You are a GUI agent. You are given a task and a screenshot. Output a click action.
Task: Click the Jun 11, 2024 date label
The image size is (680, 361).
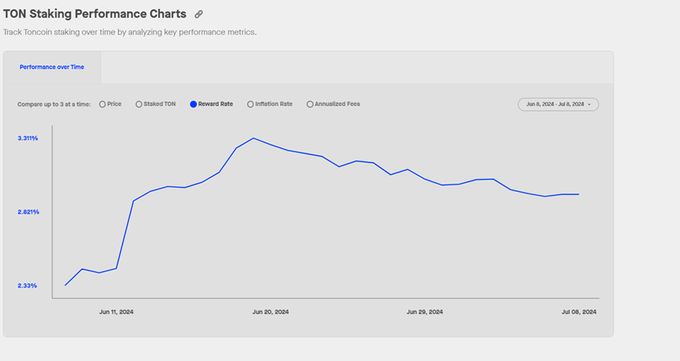116,312
